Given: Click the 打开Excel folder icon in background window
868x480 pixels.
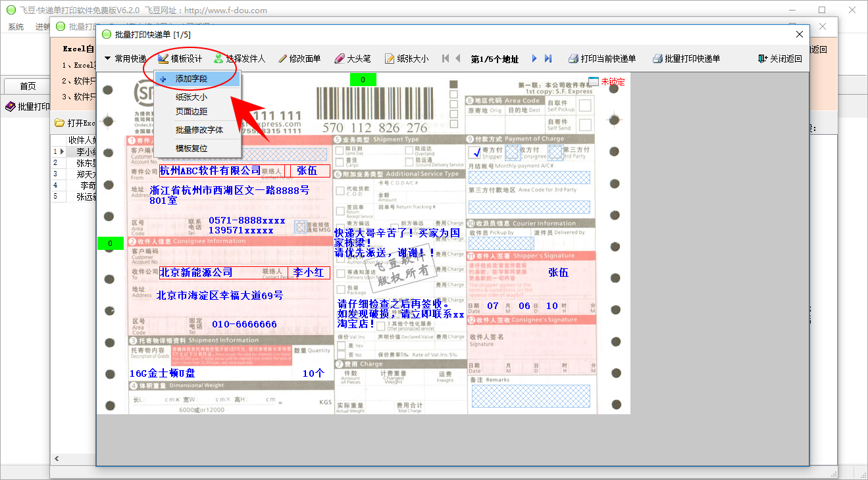Looking at the screenshot, I should 59,123.
